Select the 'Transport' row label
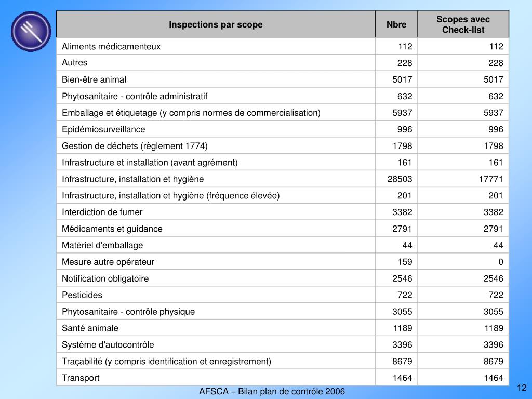The height and width of the screenshot is (399, 532). [x=81, y=378]
